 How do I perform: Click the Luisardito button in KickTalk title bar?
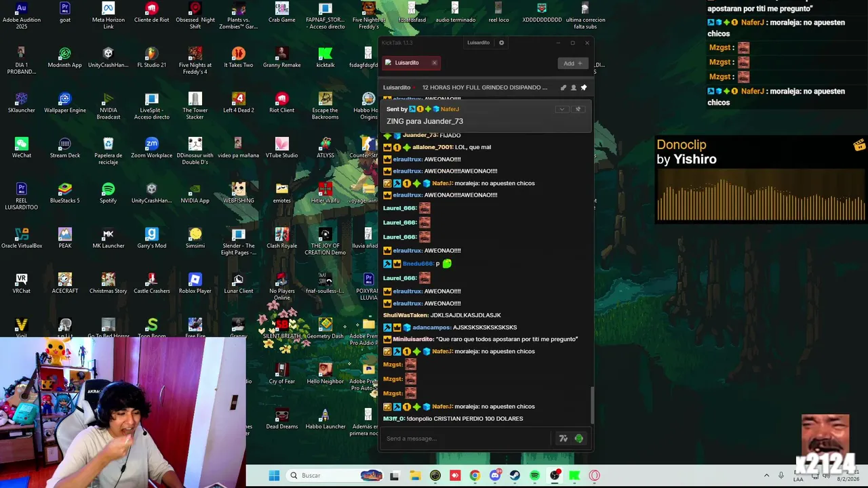point(478,43)
